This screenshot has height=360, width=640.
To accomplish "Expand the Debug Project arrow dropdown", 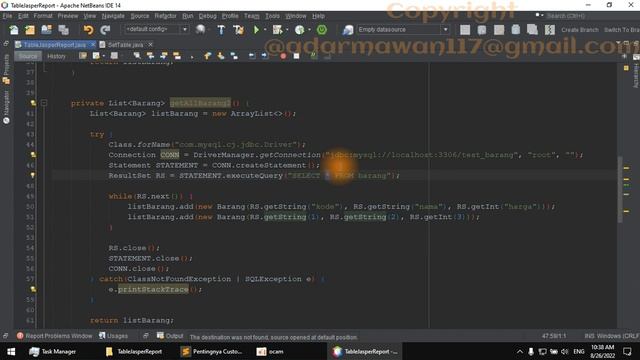I will [x=287, y=30].
